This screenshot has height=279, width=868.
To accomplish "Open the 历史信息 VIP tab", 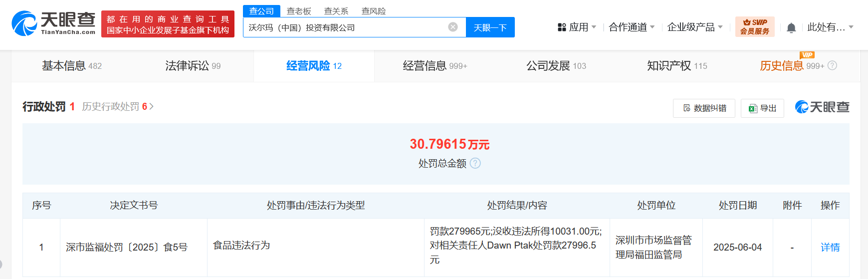I will (x=792, y=65).
